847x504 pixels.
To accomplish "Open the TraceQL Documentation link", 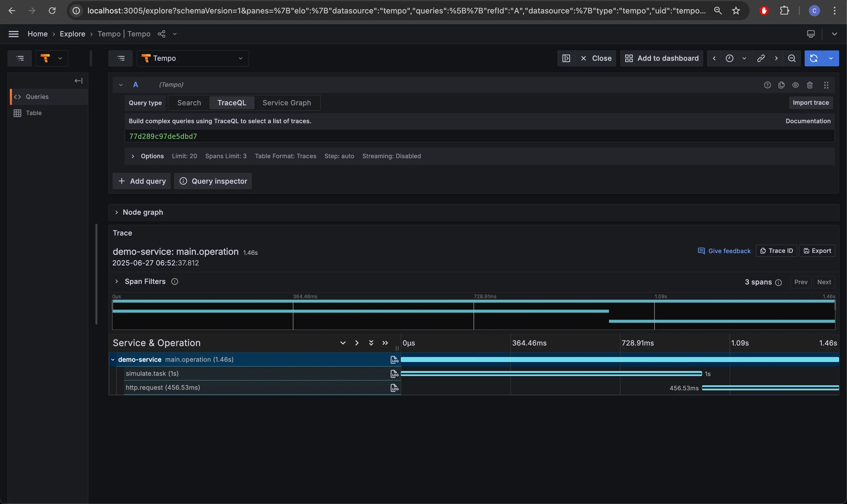I will pos(807,121).
